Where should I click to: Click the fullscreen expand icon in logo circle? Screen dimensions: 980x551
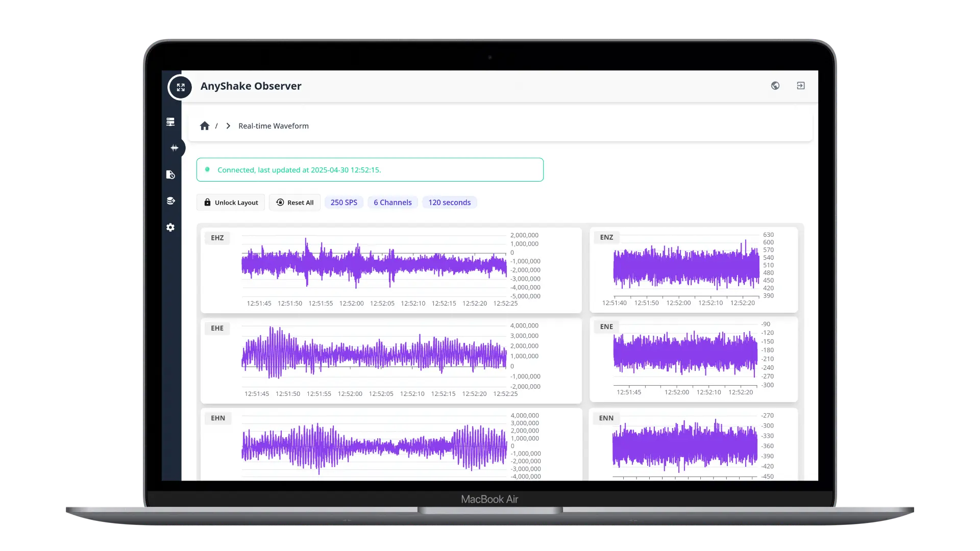click(x=180, y=87)
